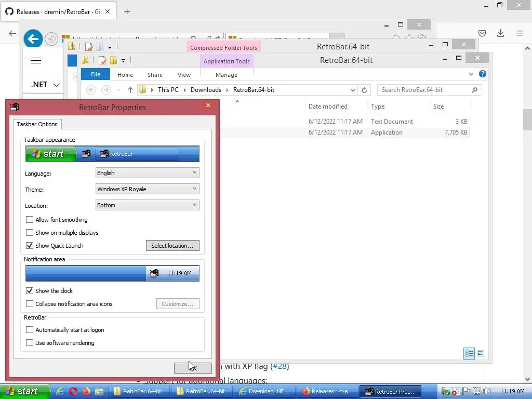Enable Collapse notification area icons
The height and width of the screenshot is (399, 532).
point(30,304)
